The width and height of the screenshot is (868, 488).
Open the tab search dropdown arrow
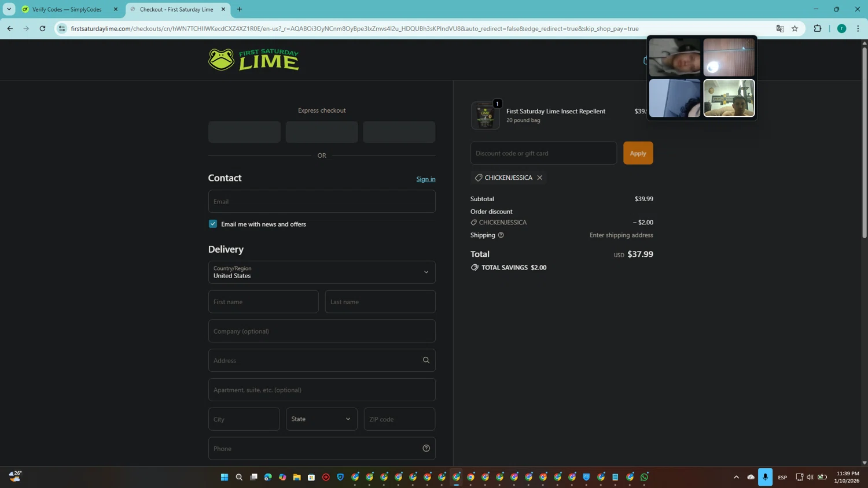click(9, 9)
